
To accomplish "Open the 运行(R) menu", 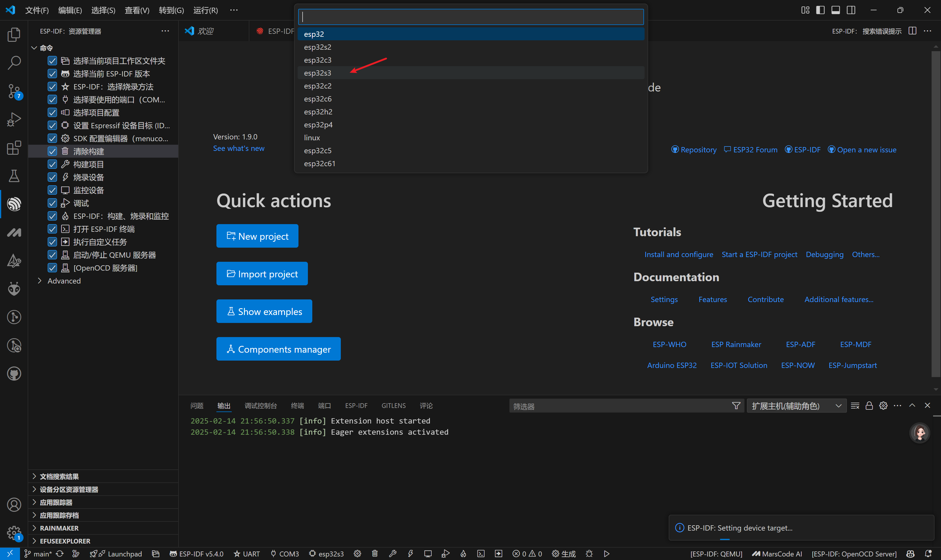I will click(x=206, y=10).
